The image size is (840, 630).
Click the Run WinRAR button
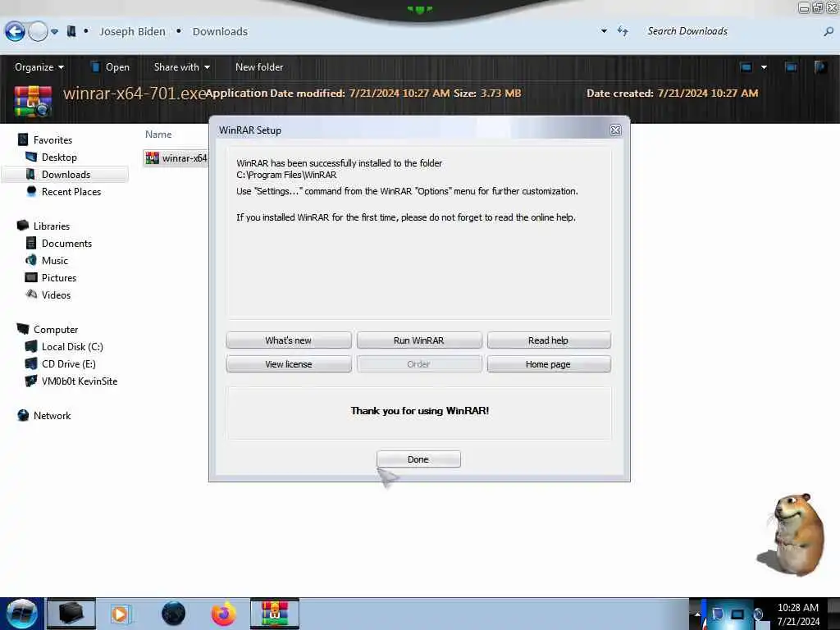419,340
